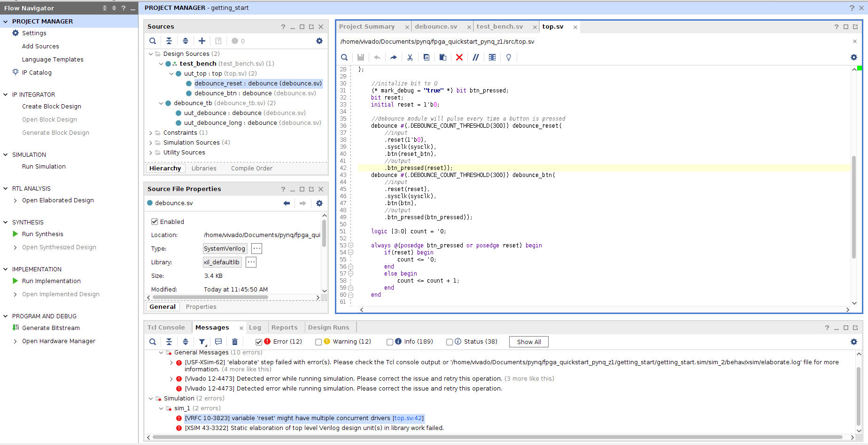This screenshot has height=445, width=868.
Task: Cut selected code with the scissors icon
Action: click(x=410, y=57)
